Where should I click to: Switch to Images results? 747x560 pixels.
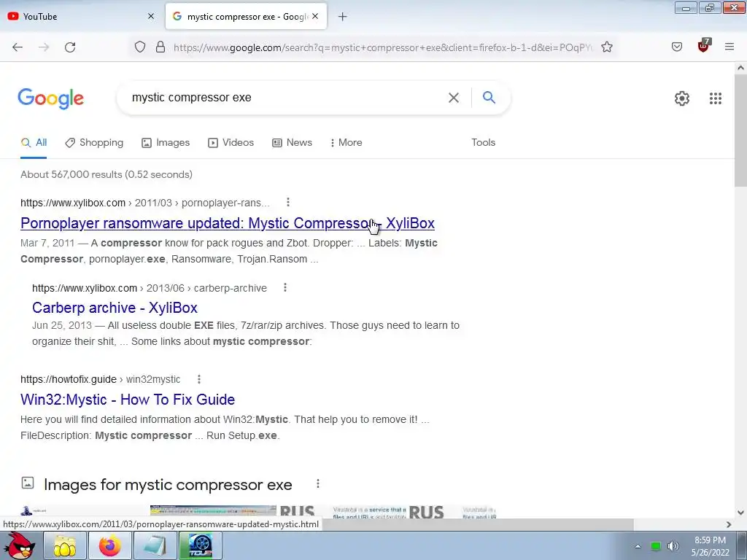(166, 143)
